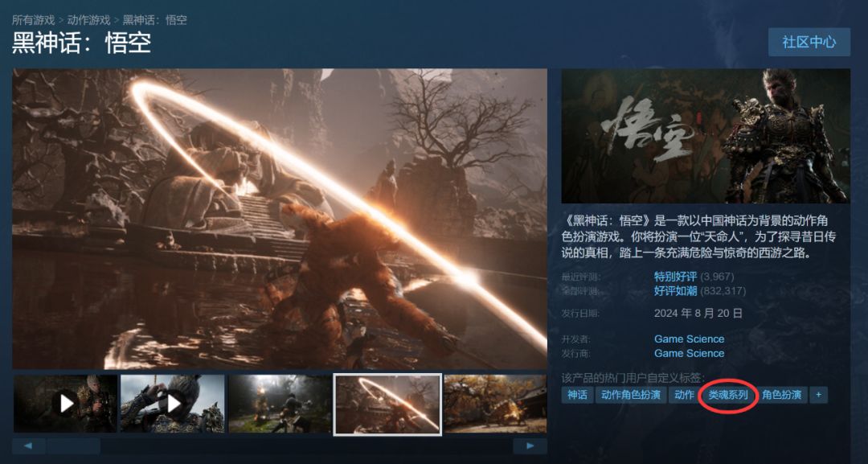
Task: Open the 神话 tag
Action: tap(577, 395)
